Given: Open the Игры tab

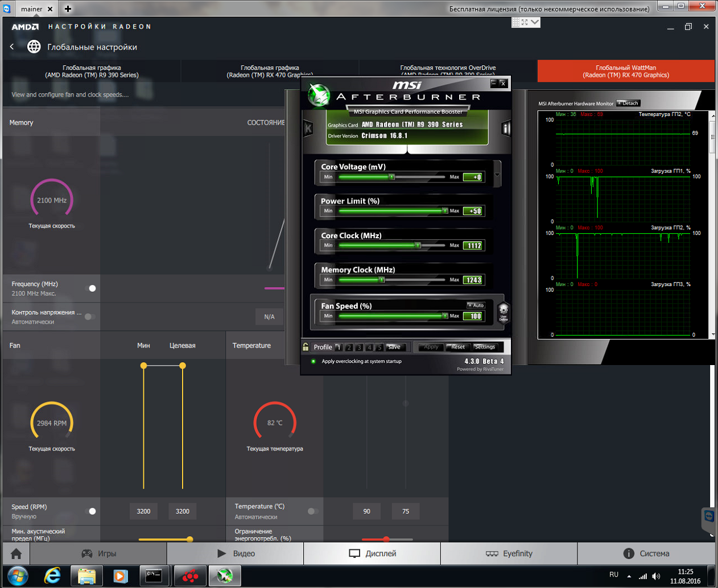Looking at the screenshot, I should click(x=98, y=553).
